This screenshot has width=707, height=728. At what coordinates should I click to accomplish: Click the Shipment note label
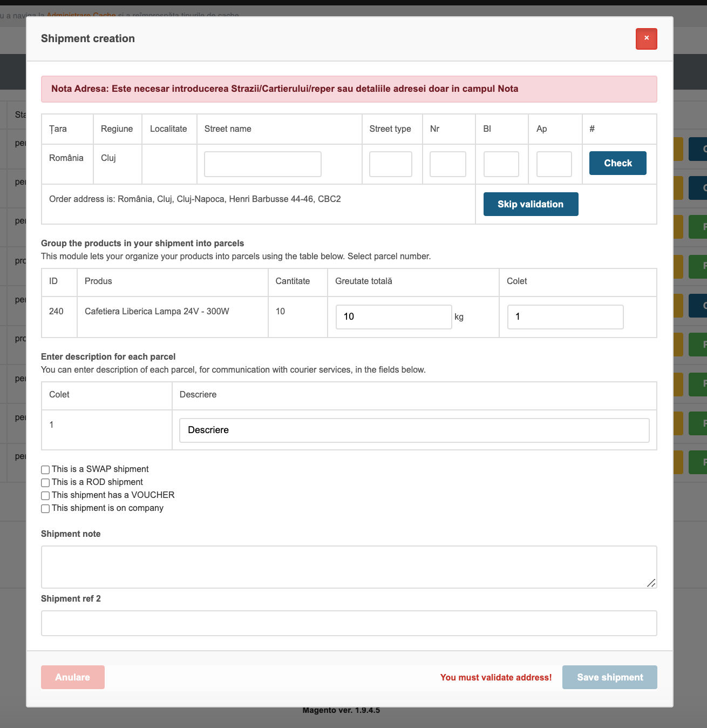tap(71, 534)
